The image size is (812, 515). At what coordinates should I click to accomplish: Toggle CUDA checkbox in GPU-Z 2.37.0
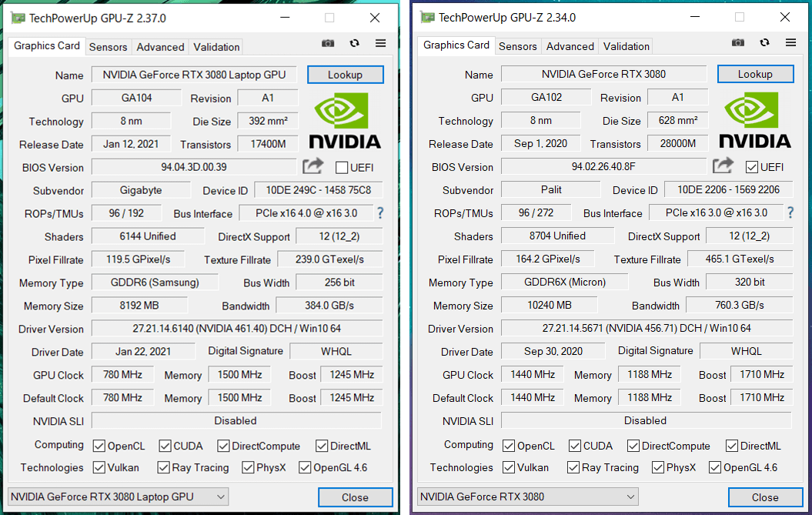point(165,446)
